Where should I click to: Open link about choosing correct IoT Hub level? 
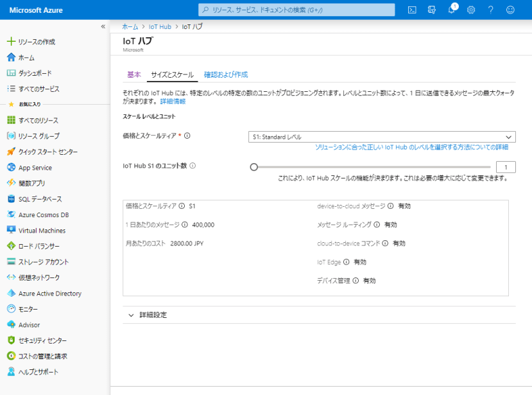coord(411,147)
